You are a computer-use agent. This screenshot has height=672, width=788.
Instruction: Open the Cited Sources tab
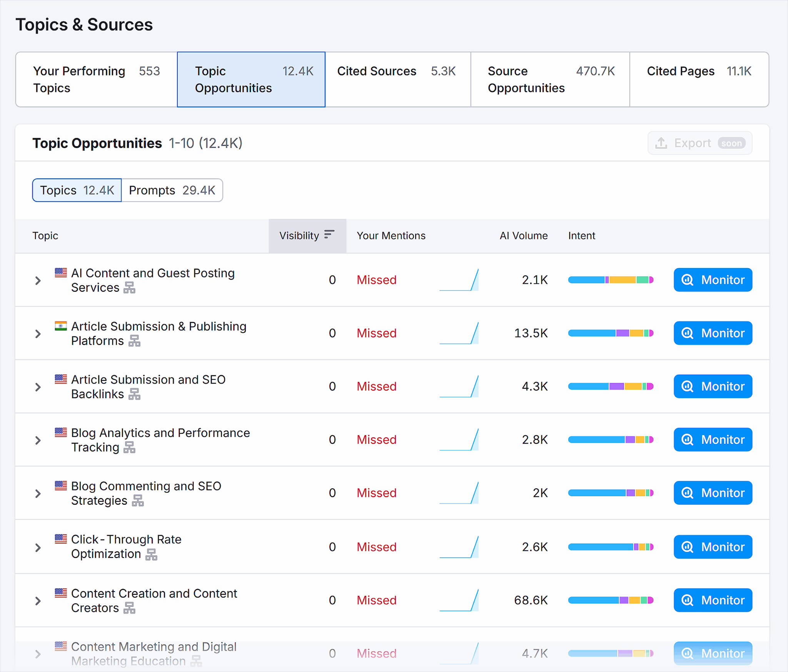click(398, 79)
